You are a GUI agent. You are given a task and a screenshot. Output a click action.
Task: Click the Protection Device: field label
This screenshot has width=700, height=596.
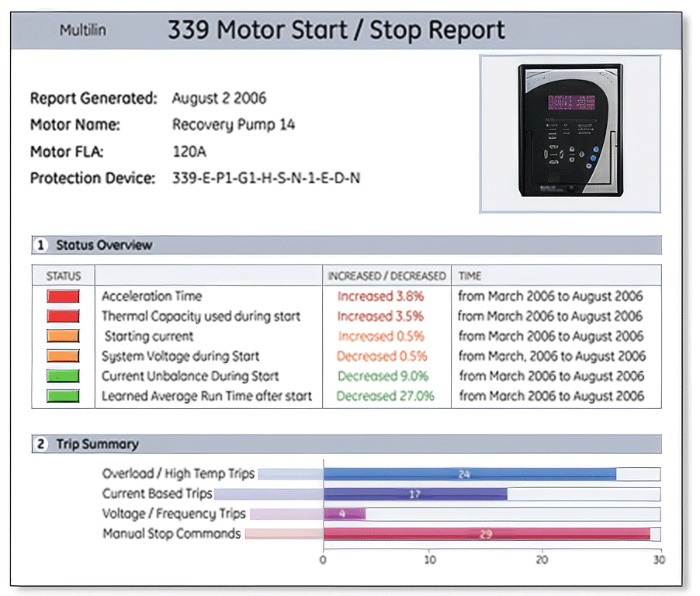[x=92, y=178]
